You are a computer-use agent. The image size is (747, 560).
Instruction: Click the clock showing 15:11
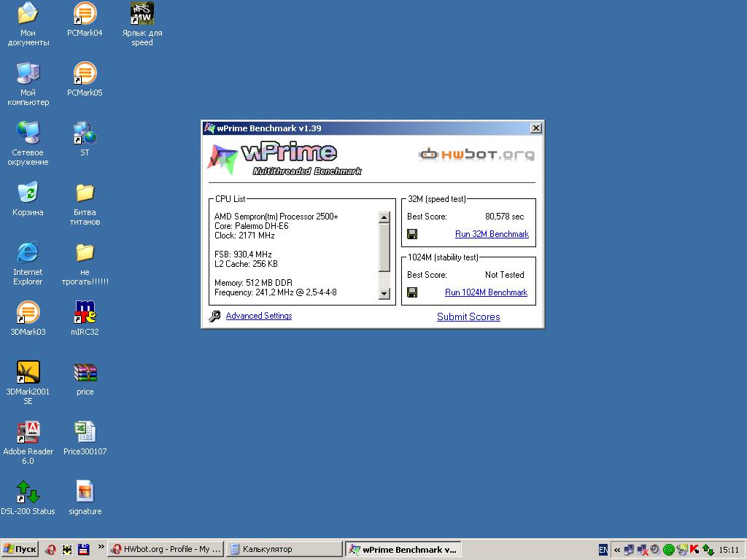(729, 550)
